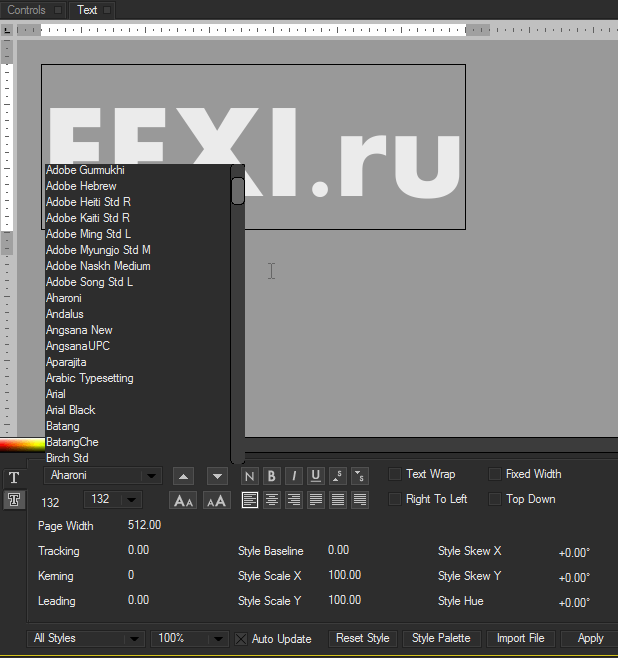
Task: Align text left
Action: click(250, 500)
